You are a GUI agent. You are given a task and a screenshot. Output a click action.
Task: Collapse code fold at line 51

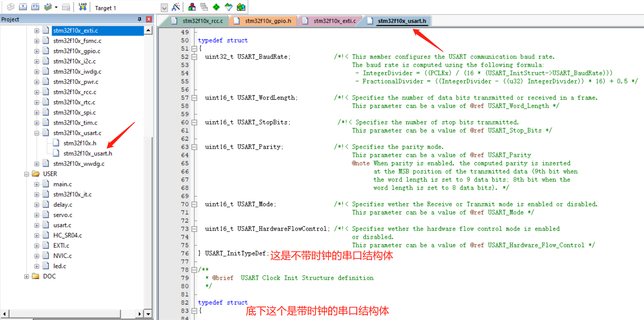pyautogui.click(x=194, y=49)
